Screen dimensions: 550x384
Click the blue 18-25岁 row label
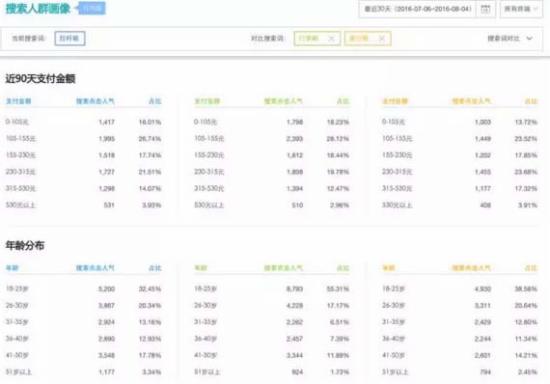pyautogui.click(x=17, y=289)
